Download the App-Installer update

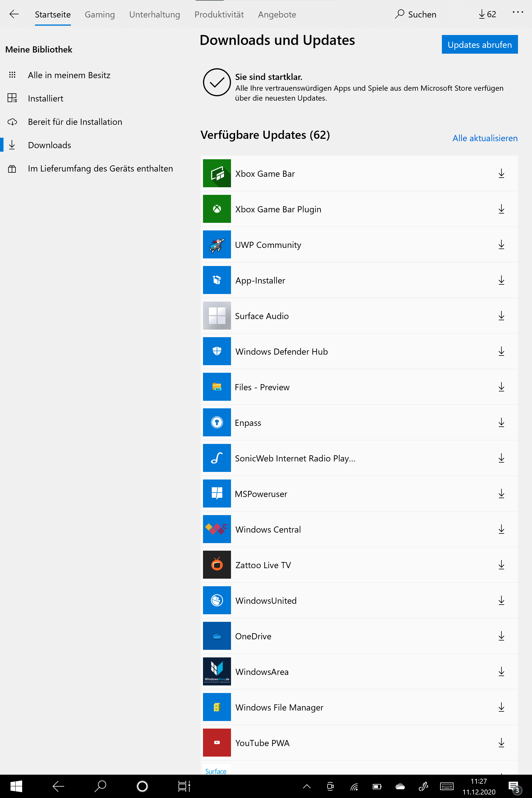pos(501,280)
